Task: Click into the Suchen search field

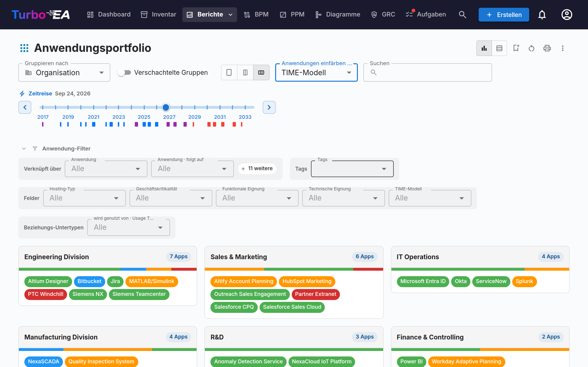Action: pyautogui.click(x=427, y=72)
